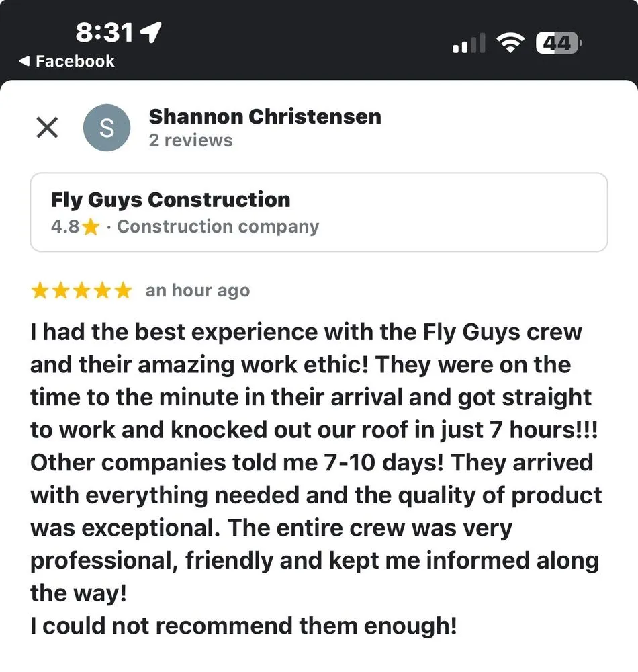Tap the yellow star next to 4.8
Screen dimensions: 638x672
(91, 227)
